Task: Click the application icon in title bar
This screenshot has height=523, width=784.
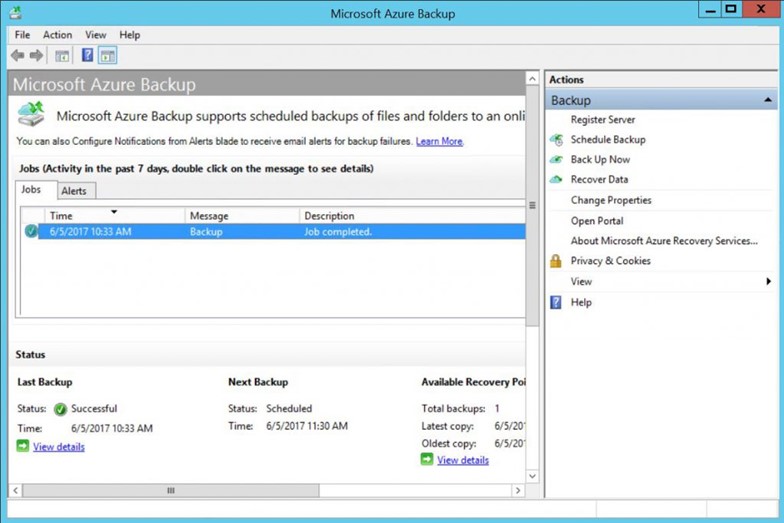Action: pyautogui.click(x=16, y=12)
